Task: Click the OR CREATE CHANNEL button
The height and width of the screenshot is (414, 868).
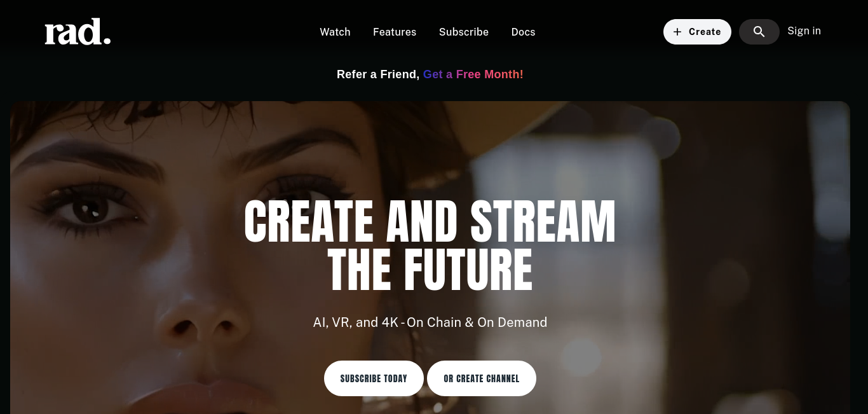Action: click(482, 378)
